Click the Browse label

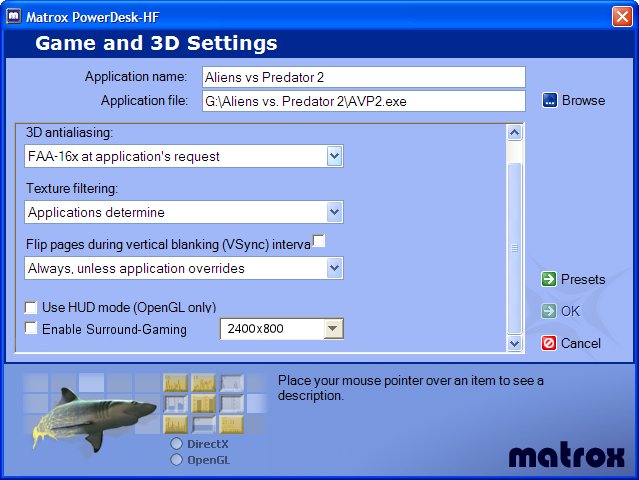(x=583, y=100)
